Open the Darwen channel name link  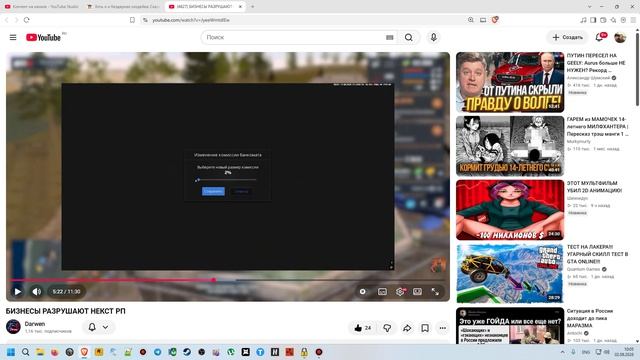(35, 324)
